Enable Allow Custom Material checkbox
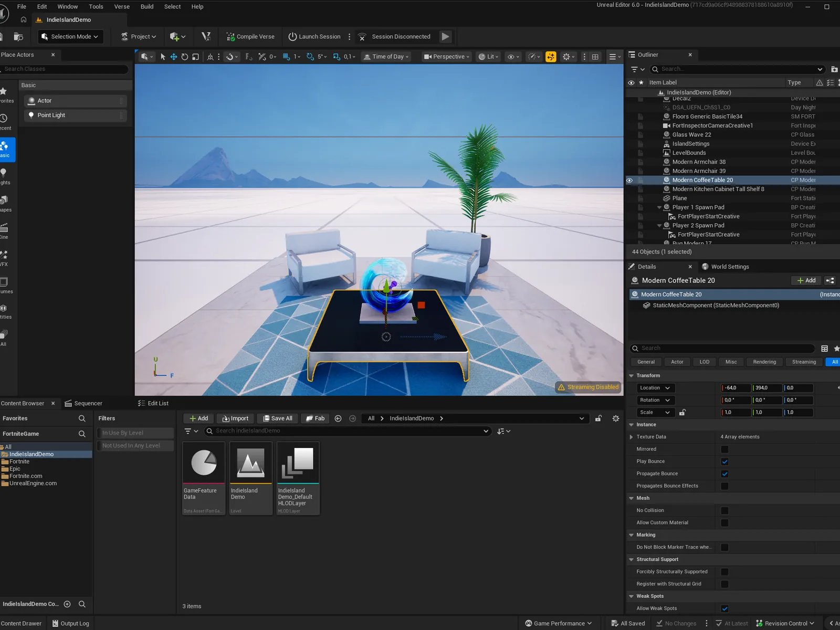The image size is (840, 630). 724,523
